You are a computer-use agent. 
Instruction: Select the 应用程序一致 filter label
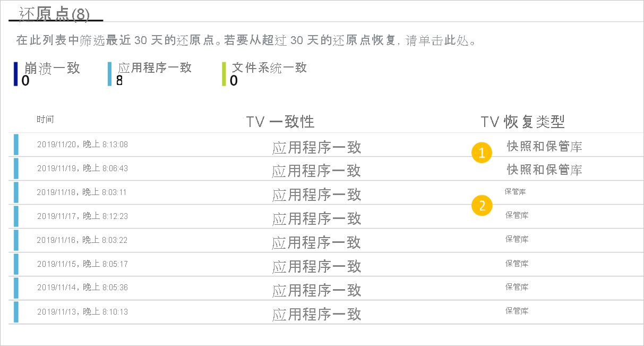(154, 68)
